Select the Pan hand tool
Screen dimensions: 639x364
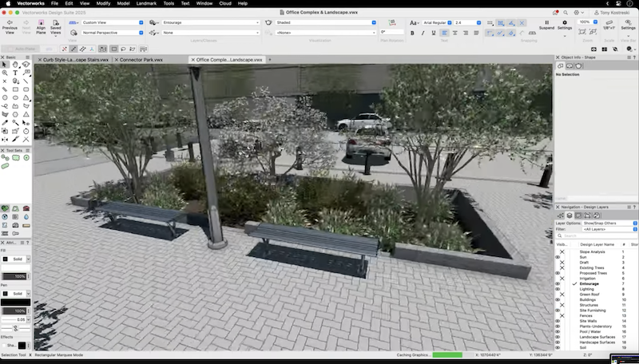pos(15,65)
